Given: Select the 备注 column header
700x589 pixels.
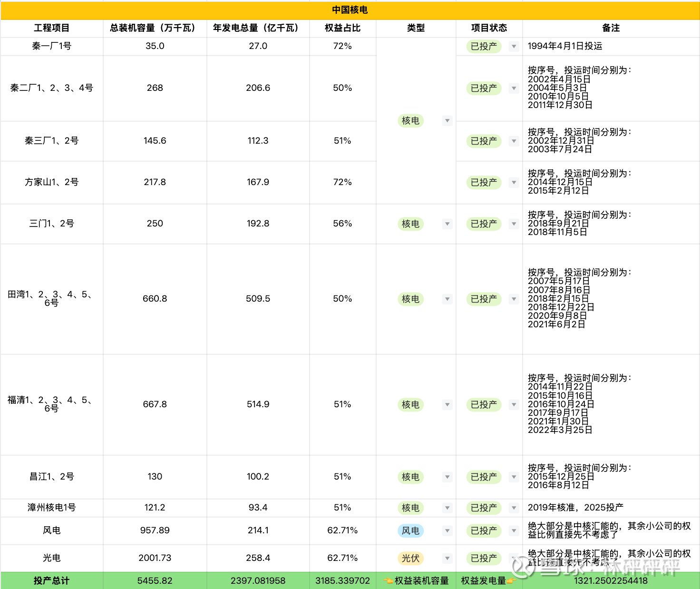Looking at the screenshot, I should [x=611, y=28].
